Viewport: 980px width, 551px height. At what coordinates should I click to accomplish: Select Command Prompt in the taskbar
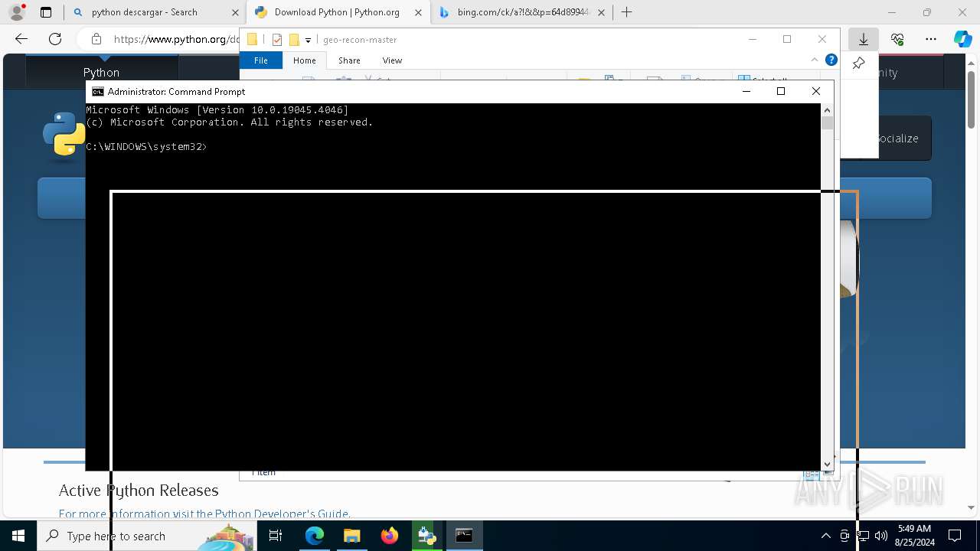click(x=464, y=536)
